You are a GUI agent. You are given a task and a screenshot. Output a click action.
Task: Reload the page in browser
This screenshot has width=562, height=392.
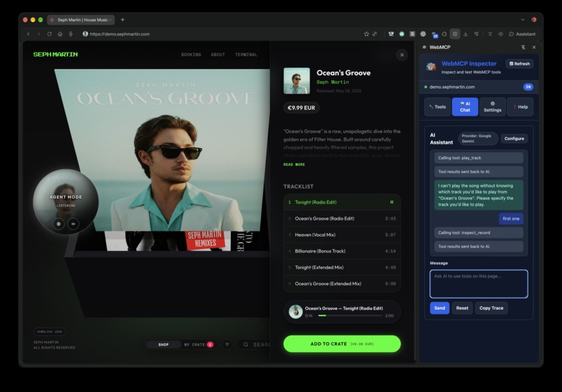(x=50, y=34)
